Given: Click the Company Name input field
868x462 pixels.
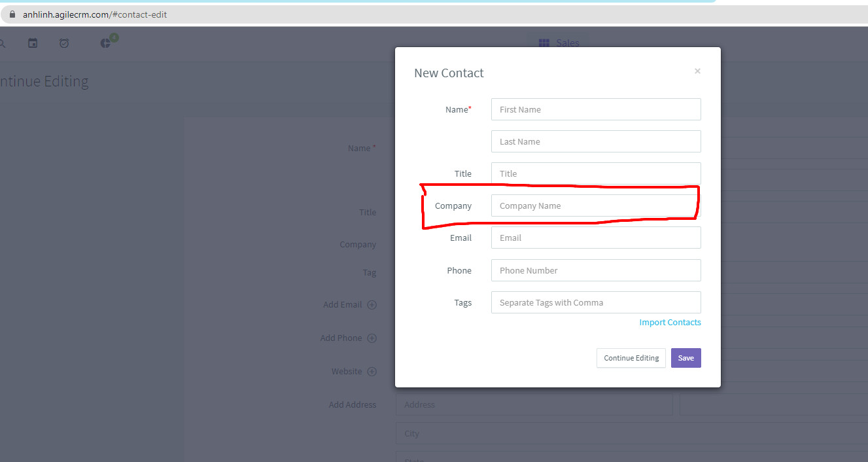Looking at the screenshot, I should (x=596, y=205).
